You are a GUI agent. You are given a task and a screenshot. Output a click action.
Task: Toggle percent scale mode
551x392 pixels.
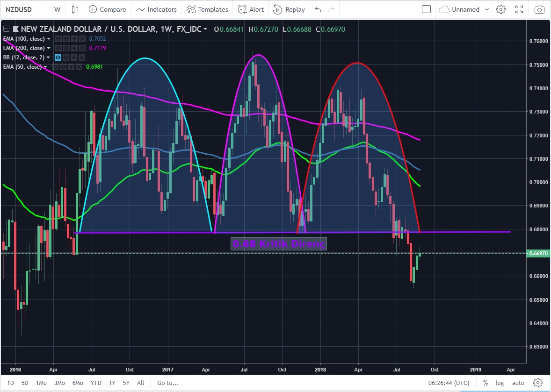(486, 383)
